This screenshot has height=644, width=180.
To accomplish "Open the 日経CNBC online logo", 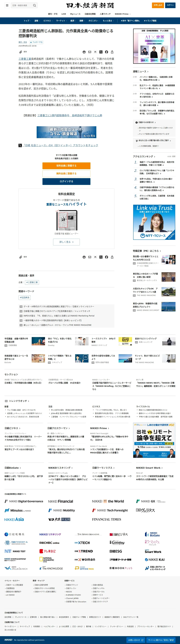I will pos(49,543).
